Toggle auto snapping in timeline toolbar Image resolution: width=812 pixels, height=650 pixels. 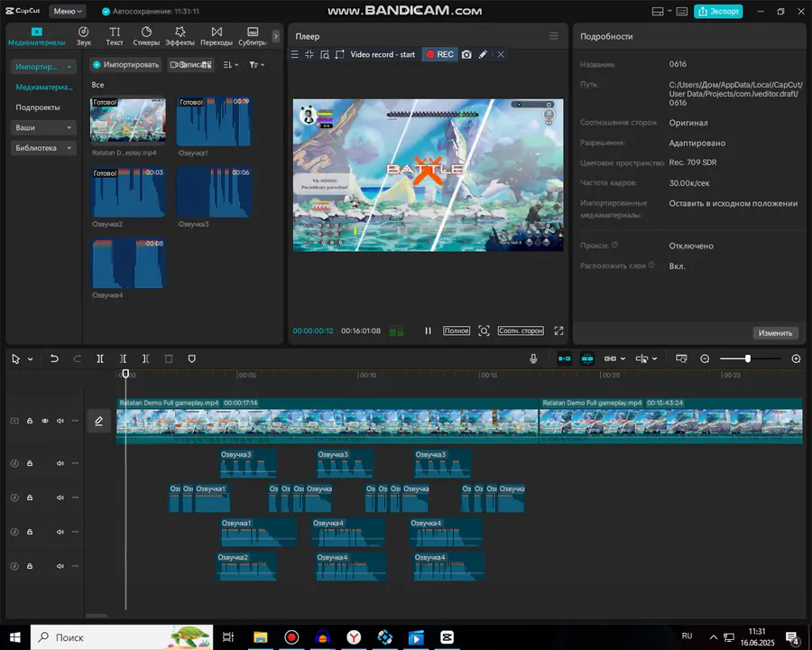(x=587, y=358)
